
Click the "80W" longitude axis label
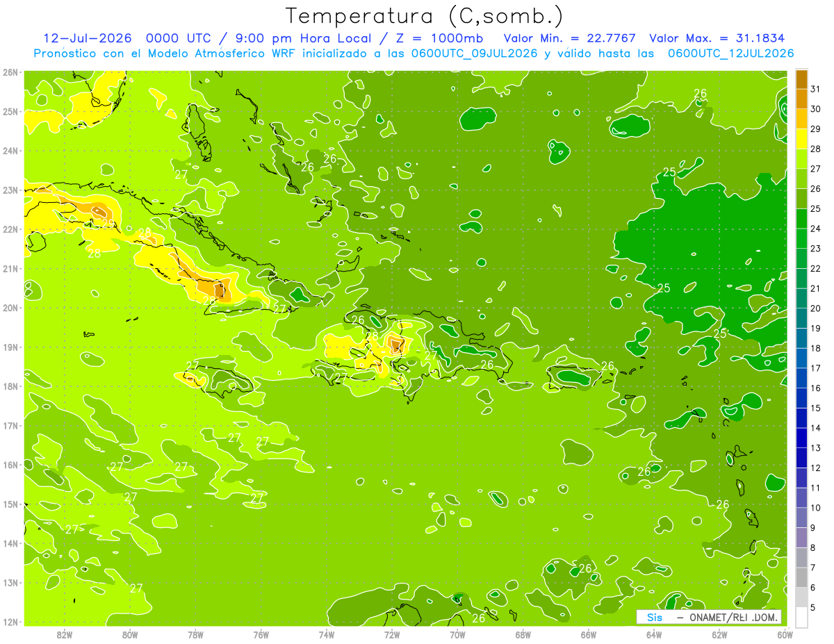coord(130,634)
